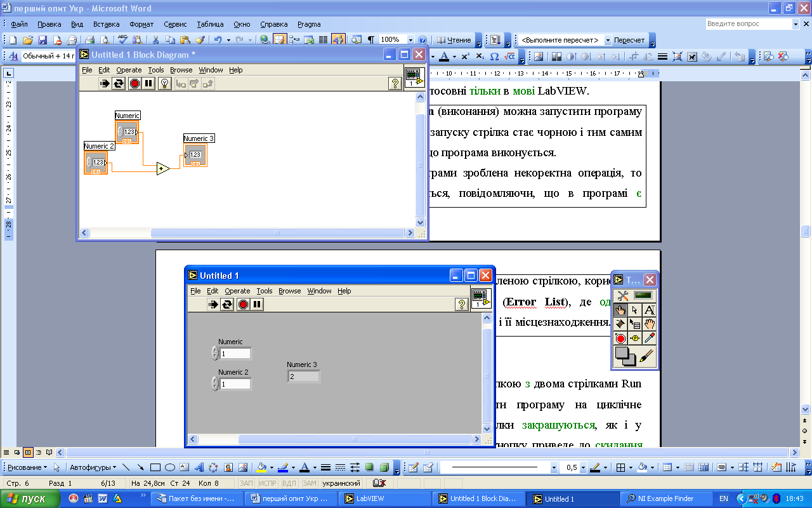The width and height of the screenshot is (812, 508).
Task: Select the Set Color brush tool
Action: 646,356
